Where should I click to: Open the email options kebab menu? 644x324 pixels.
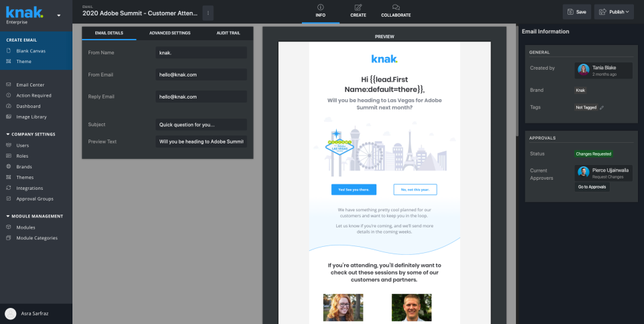pos(208,13)
